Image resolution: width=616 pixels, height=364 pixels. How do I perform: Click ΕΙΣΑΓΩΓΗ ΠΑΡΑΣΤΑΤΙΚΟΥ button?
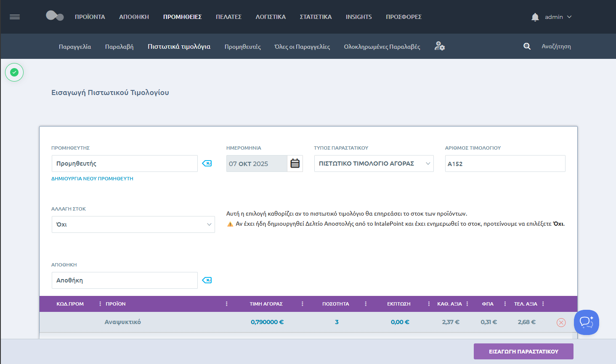coord(523,351)
